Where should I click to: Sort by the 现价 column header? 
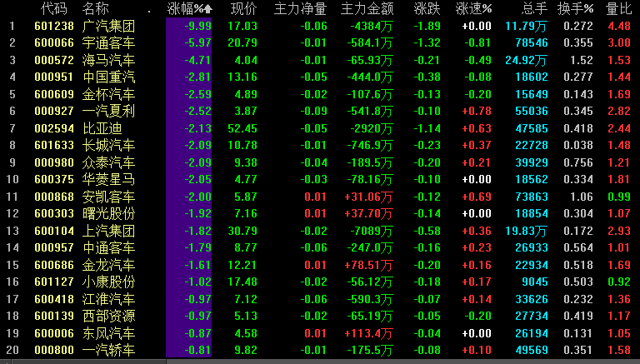pyautogui.click(x=243, y=8)
